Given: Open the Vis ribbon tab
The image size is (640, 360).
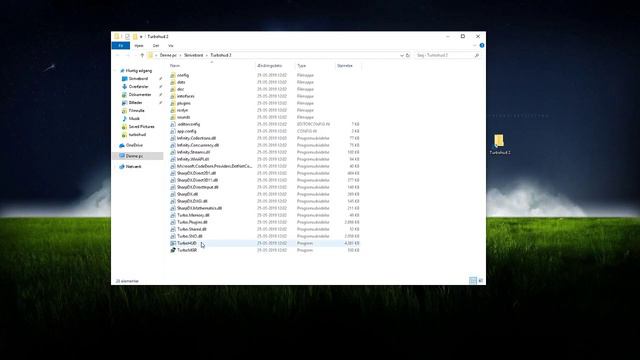Looking at the screenshot, I should coord(171,46).
